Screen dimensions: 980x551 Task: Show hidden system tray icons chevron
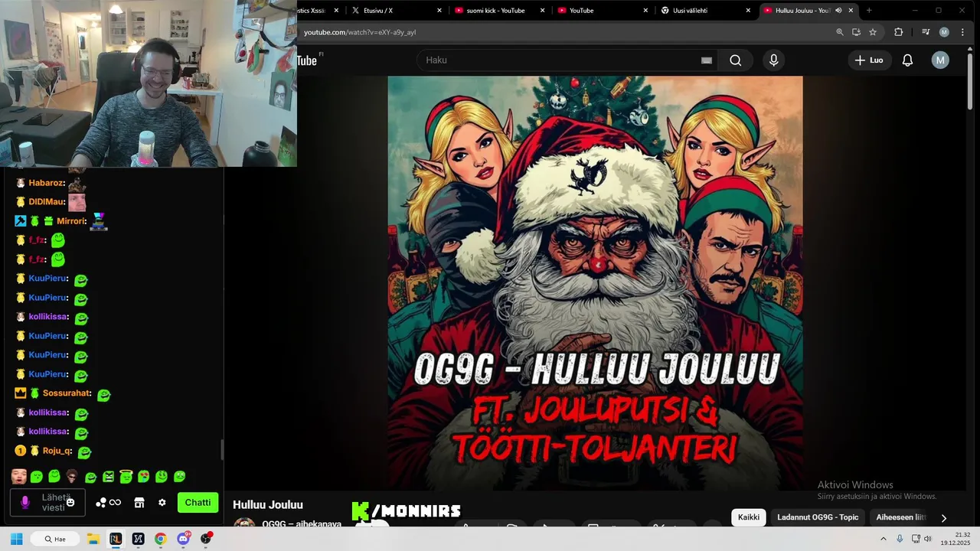coord(883,539)
